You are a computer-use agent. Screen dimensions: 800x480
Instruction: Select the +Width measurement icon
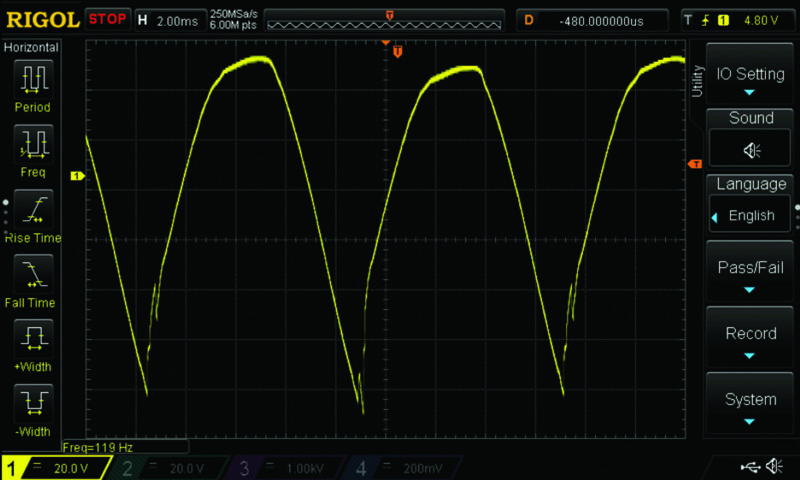point(32,338)
